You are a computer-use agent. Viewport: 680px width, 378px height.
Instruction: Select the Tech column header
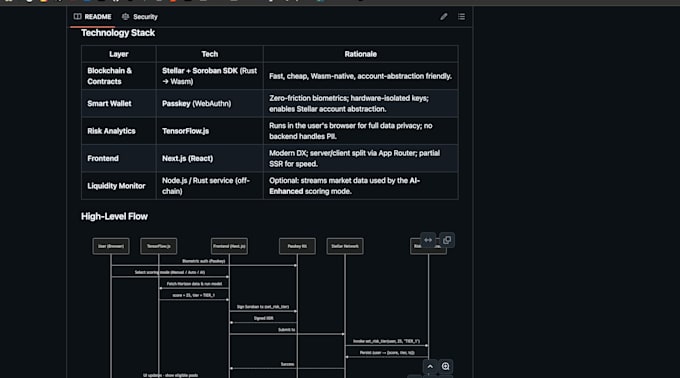coord(209,54)
